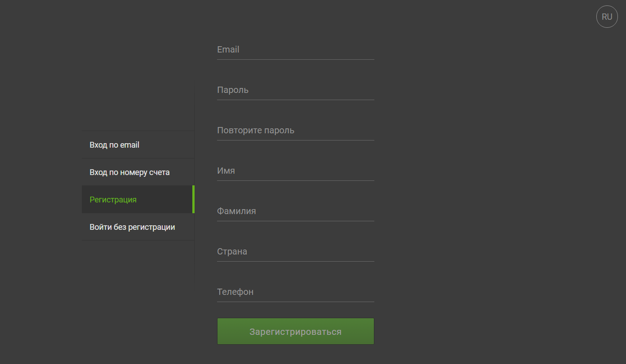Click the Зарегистрироваться button
Viewport: 626px width, 364px height.
point(296,332)
